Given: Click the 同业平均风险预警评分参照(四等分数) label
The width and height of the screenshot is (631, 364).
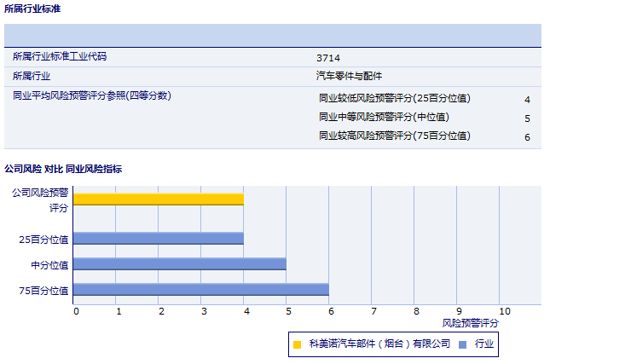Looking at the screenshot, I should (92, 95).
